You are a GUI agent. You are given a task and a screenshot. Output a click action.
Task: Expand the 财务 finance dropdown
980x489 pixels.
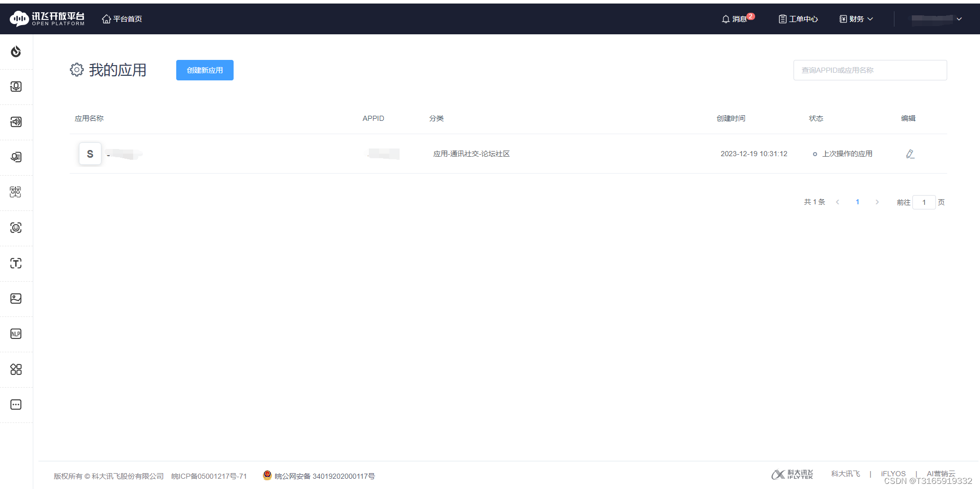pyautogui.click(x=856, y=19)
